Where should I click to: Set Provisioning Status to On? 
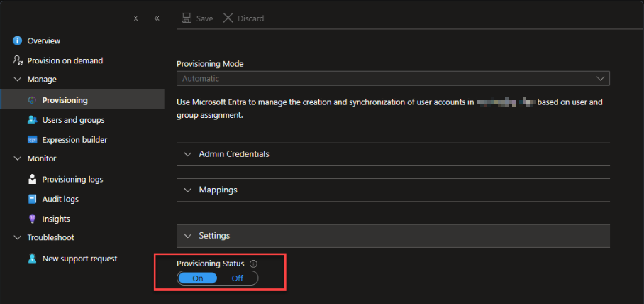tap(198, 278)
